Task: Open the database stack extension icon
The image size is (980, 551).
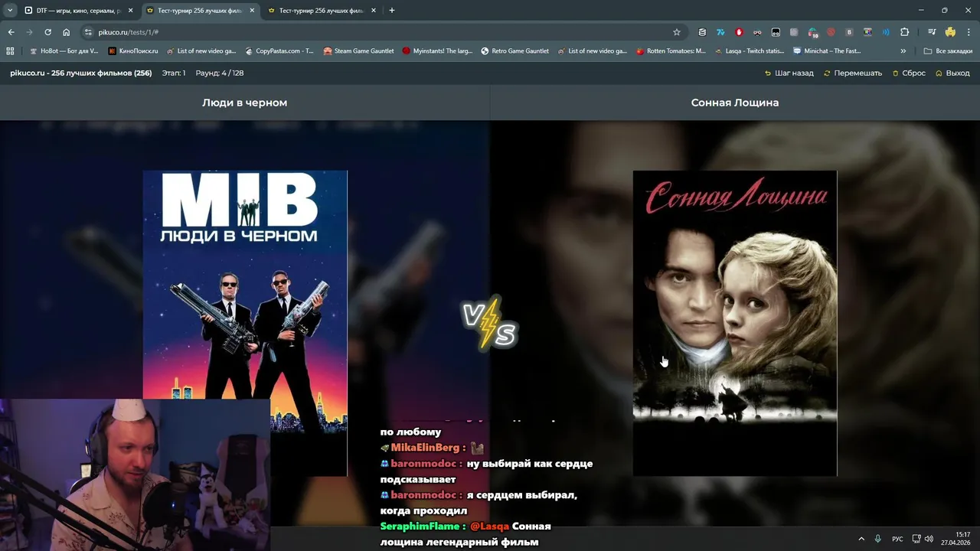Action: pyautogui.click(x=702, y=32)
